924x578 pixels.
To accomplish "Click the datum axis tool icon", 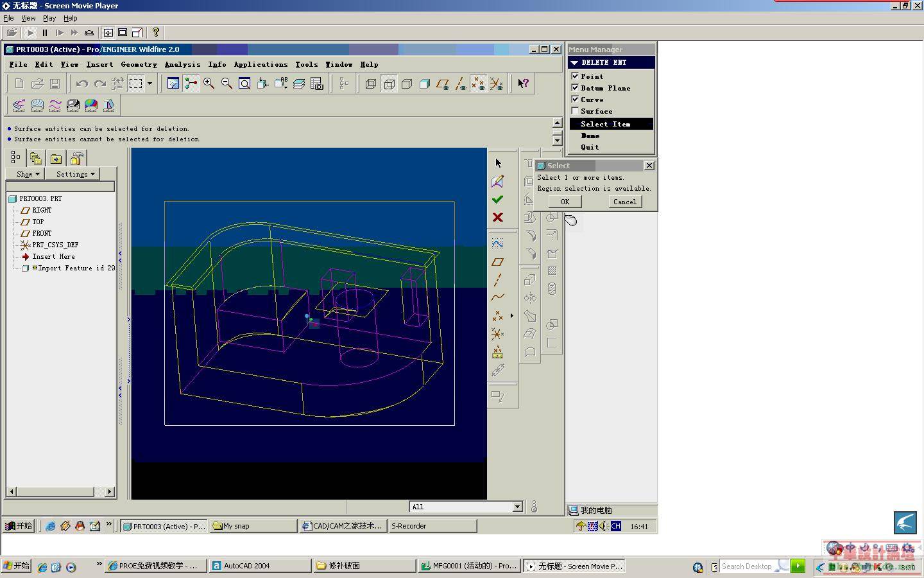I will pos(497,280).
